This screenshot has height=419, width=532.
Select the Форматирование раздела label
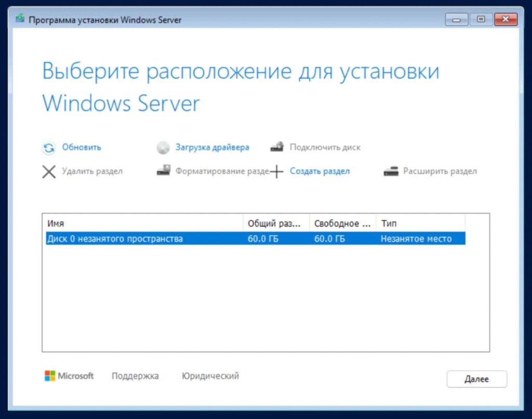click(222, 171)
